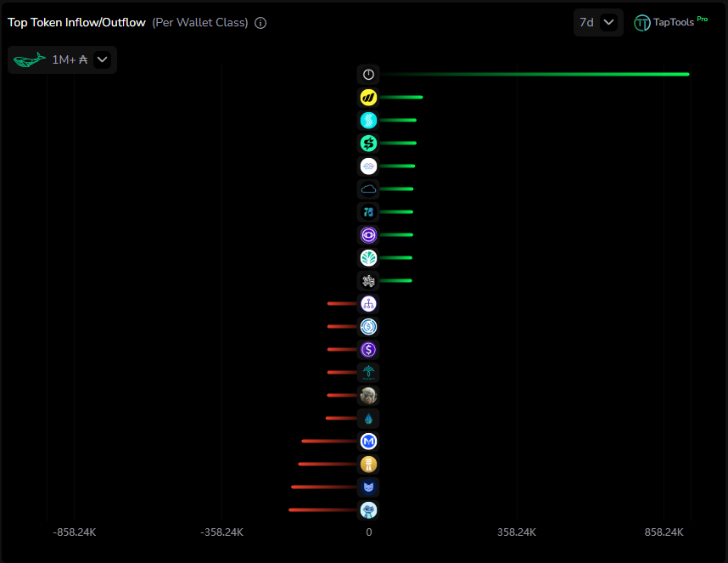This screenshot has height=563, width=728.
Task: Click the teal lotus-tree token icon
Action: tap(368, 373)
